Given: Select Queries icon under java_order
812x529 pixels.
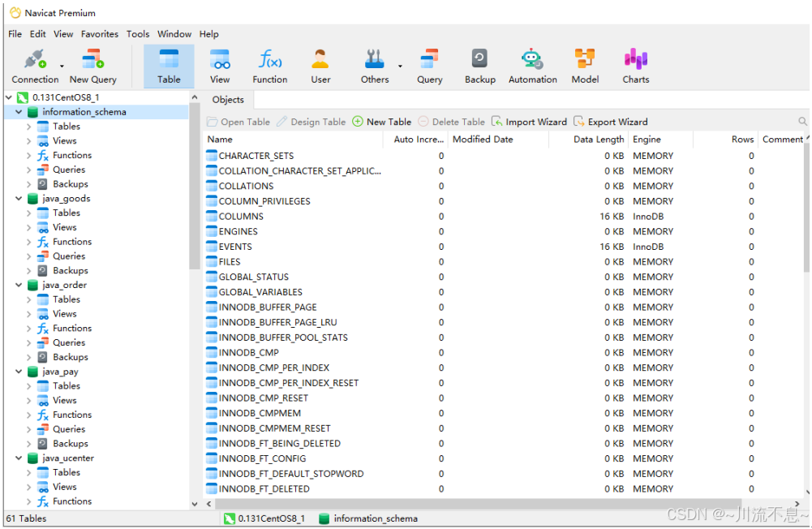Looking at the screenshot, I should click(x=43, y=342).
